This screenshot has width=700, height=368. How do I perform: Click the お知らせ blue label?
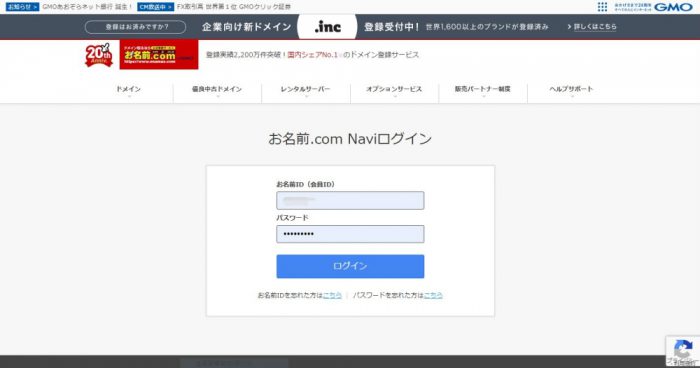[22, 7]
